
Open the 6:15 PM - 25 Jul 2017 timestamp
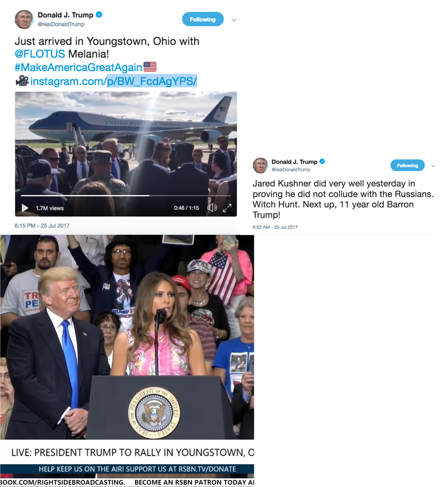42,226
